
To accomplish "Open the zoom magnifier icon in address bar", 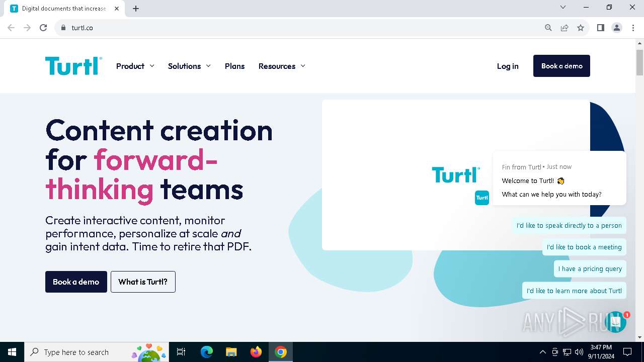I will (548, 28).
